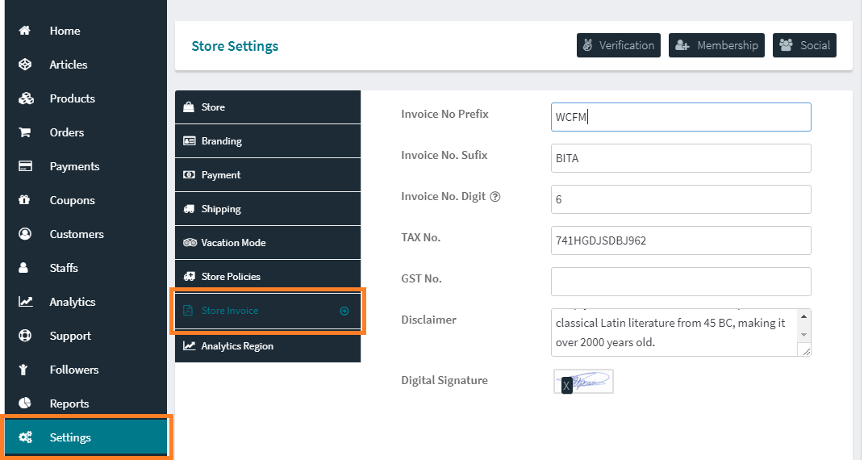Viewport: 868px width, 460px height.
Task: Click the Reports pie chart icon
Action: click(25, 404)
